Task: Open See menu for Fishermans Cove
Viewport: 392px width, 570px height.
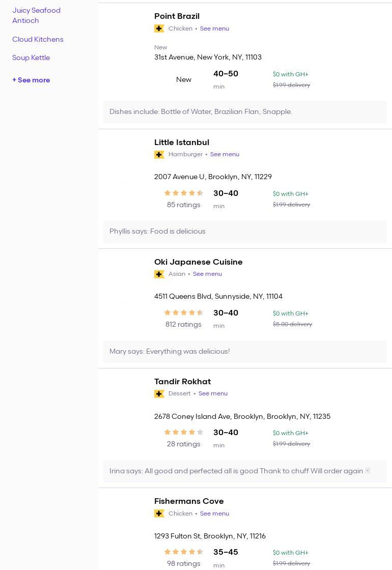Action: pos(214,514)
